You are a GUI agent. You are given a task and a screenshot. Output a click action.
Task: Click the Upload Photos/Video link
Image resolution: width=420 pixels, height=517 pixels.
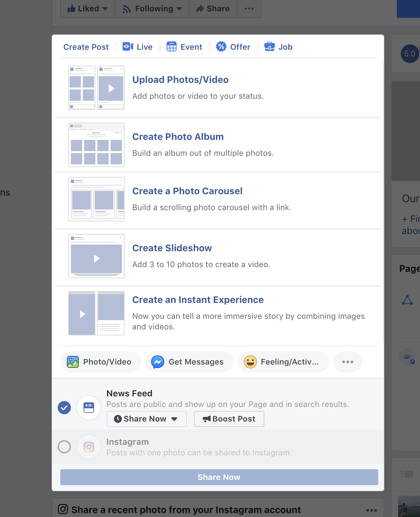click(181, 80)
